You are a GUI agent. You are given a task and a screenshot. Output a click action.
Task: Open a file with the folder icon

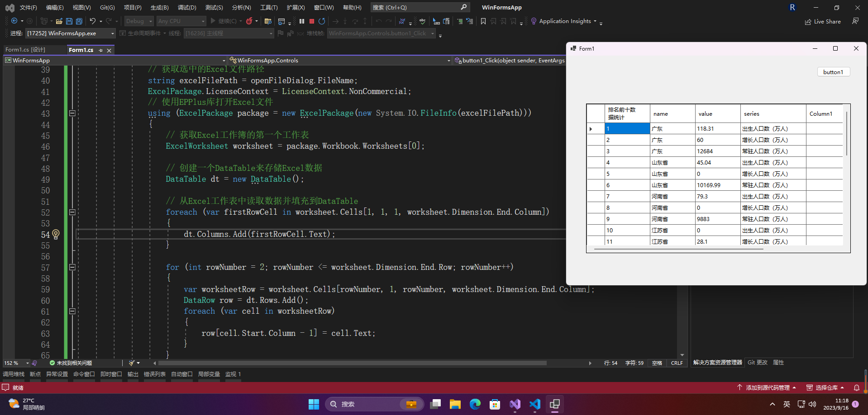pos(59,21)
